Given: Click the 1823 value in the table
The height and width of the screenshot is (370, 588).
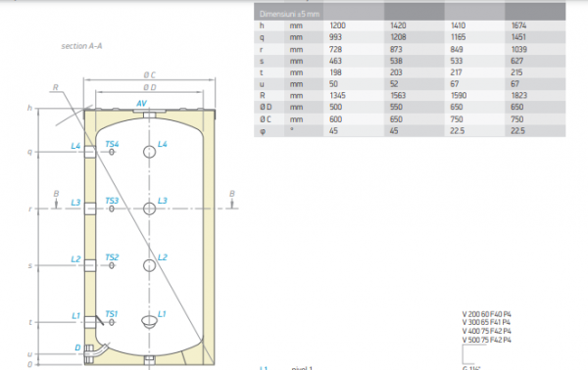Looking at the screenshot, I should [519, 96].
